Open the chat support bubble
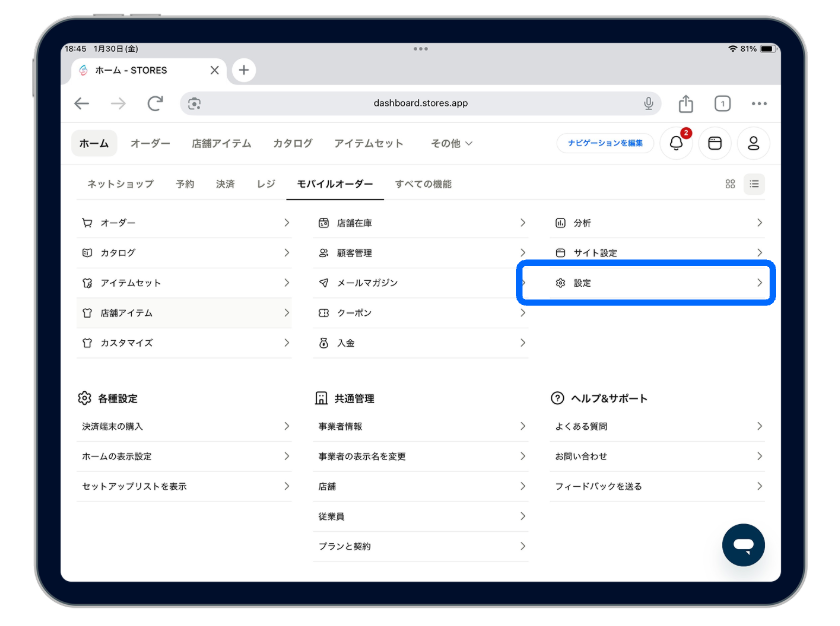 pos(743,545)
